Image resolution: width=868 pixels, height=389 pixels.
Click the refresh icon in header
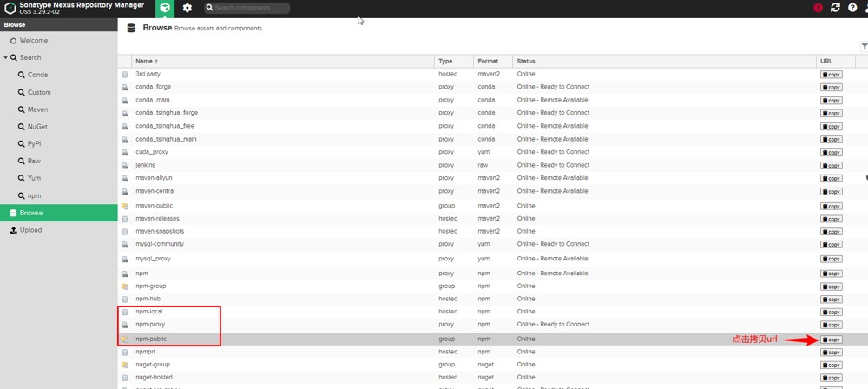(x=835, y=9)
